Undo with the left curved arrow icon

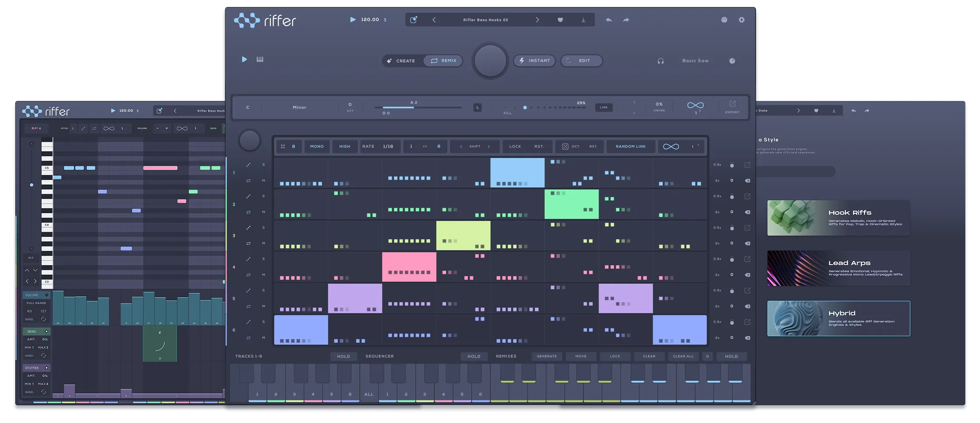[x=609, y=20]
